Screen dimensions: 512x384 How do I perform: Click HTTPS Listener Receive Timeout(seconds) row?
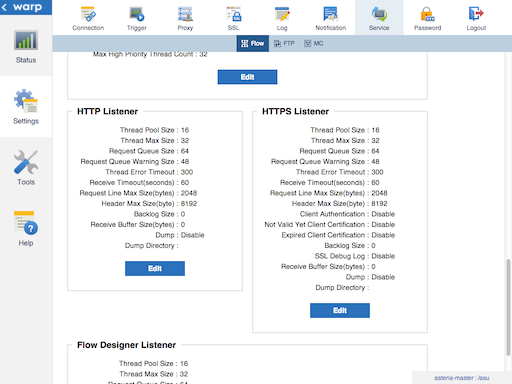[330, 183]
